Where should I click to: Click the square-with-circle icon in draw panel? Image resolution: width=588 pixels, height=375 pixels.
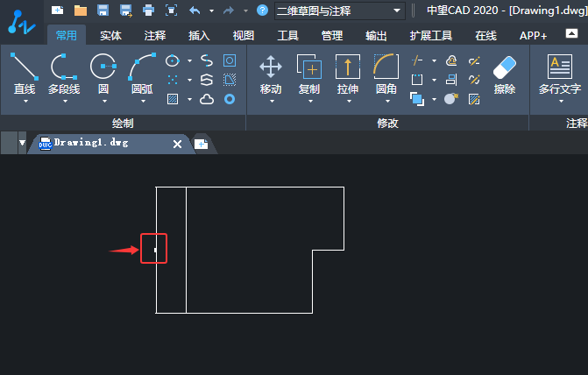coord(230,60)
